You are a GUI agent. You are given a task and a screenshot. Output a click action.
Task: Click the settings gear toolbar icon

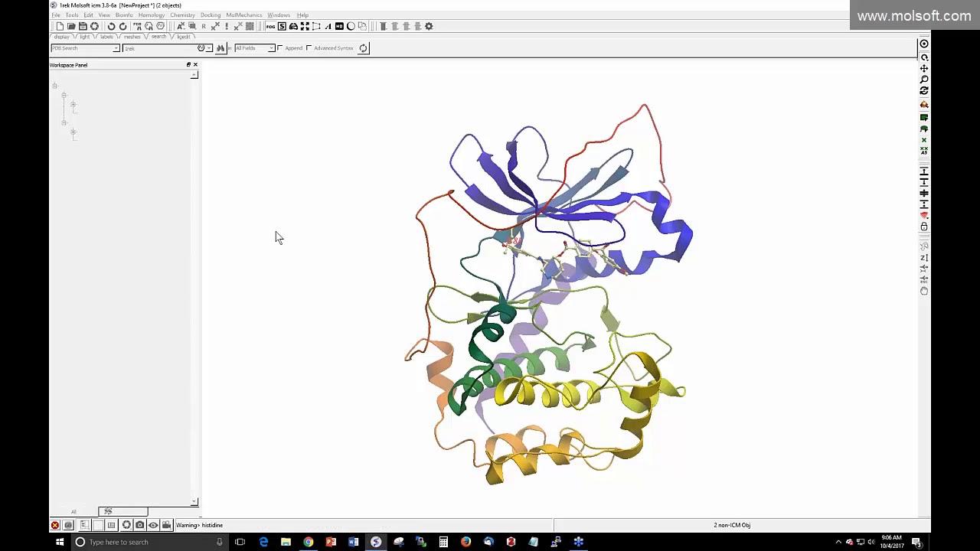pos(429,26)
